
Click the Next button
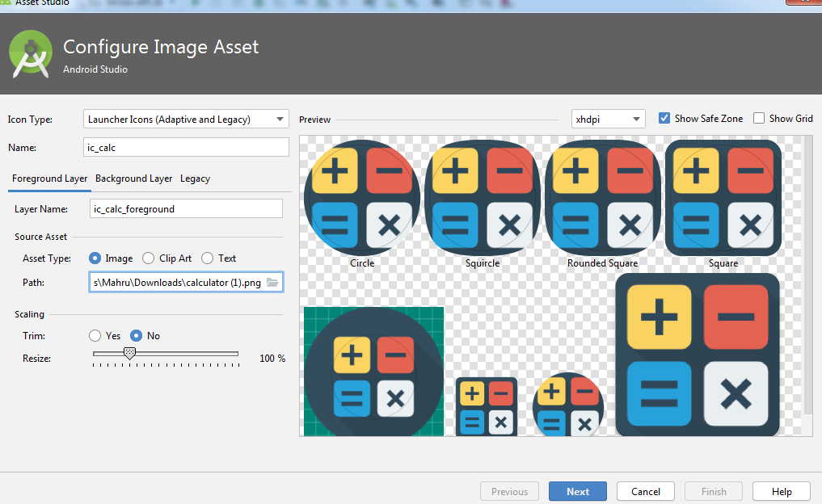point(578,491)
